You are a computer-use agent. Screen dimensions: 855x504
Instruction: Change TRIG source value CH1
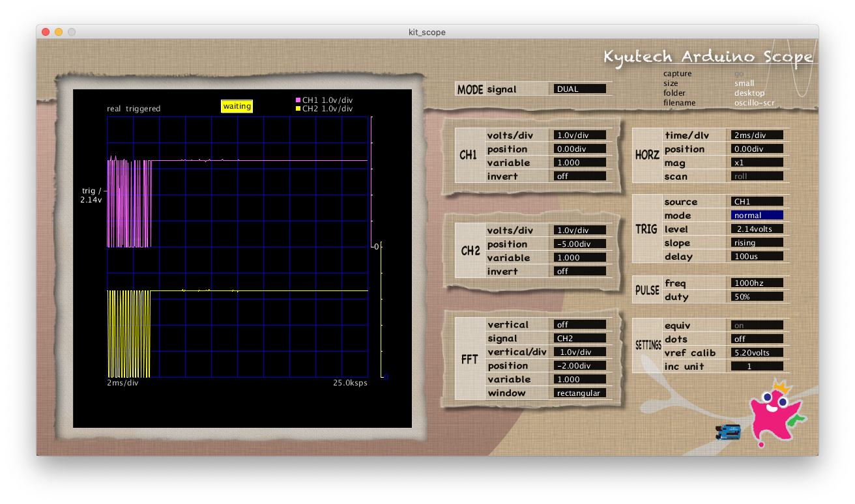click(757, 202)
